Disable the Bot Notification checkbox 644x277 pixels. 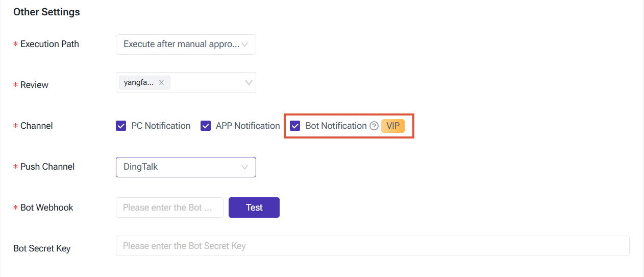click(295, 126)
